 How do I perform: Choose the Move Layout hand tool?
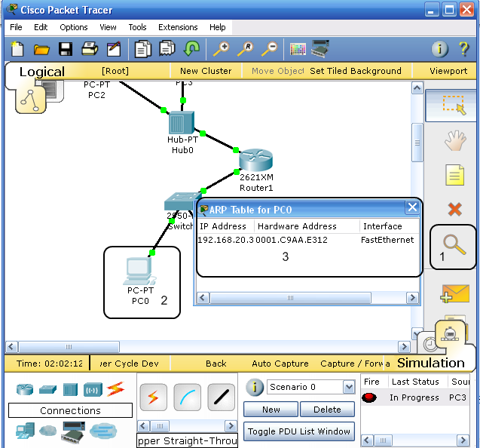tap(455, 140)
